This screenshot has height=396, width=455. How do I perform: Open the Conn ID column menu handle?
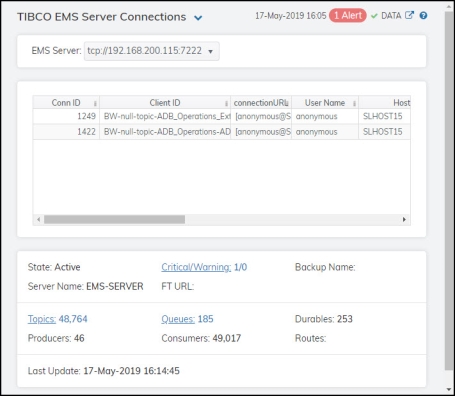tap(95, 103)
